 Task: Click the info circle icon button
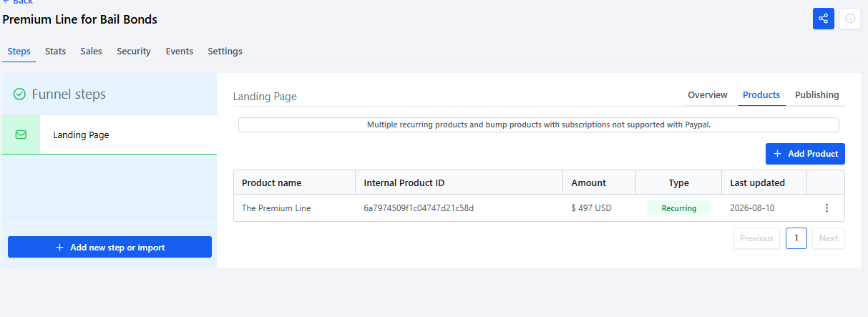tap(850, 19)
